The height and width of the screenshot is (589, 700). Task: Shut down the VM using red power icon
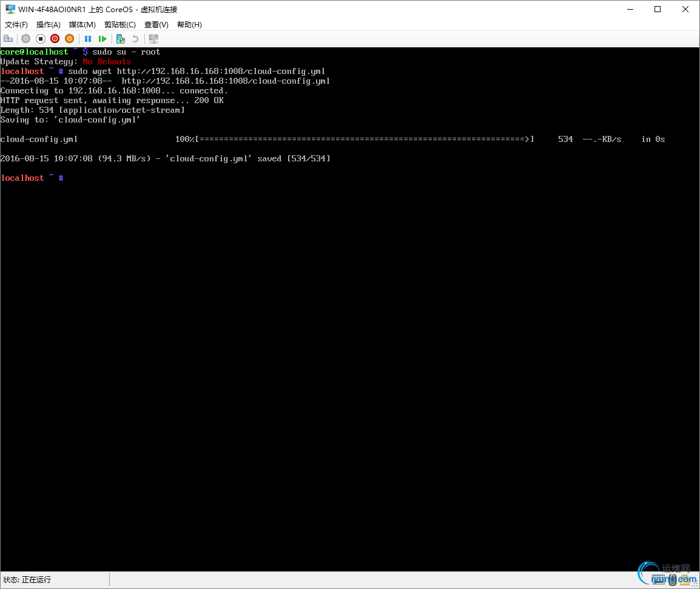[x=55, y=39]
